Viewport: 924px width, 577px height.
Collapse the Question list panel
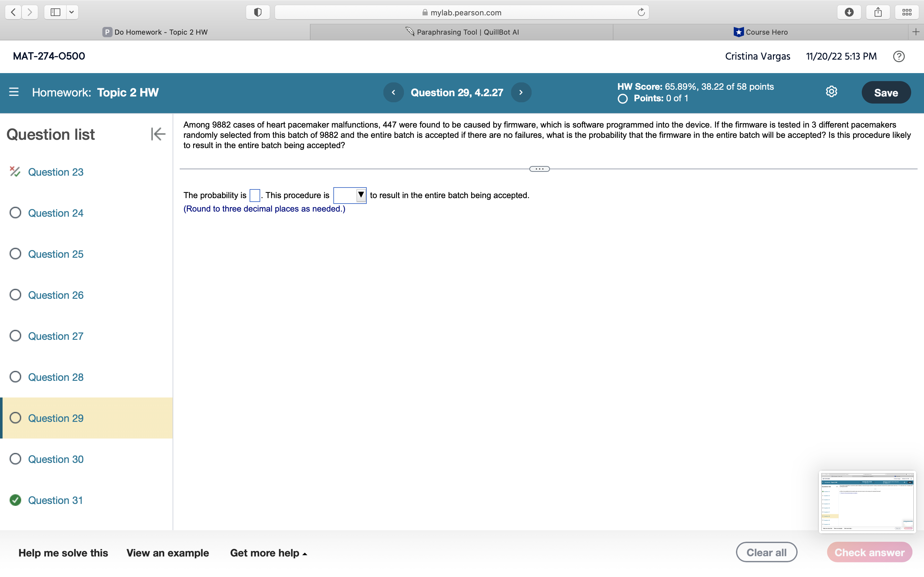tap(158, 134)
